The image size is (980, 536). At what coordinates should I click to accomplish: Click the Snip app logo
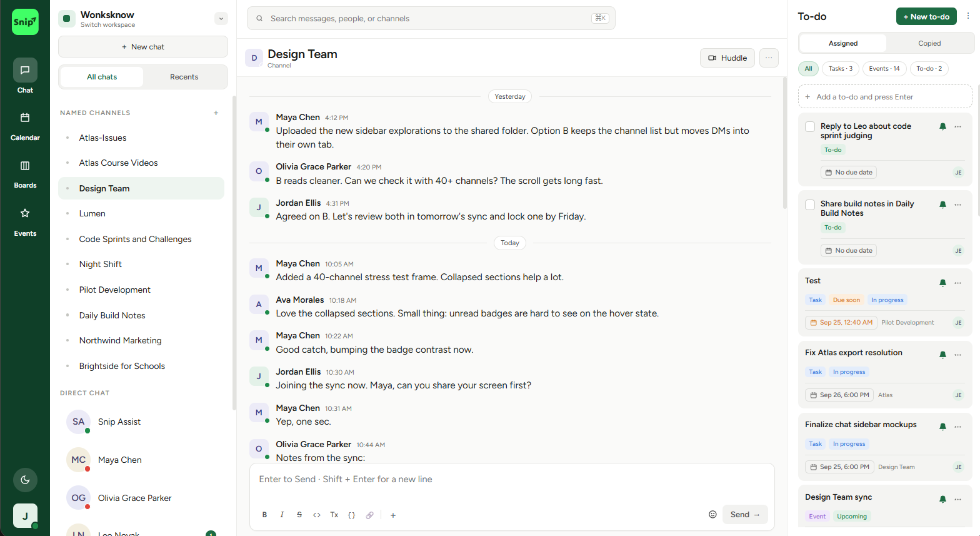[25, 22]
